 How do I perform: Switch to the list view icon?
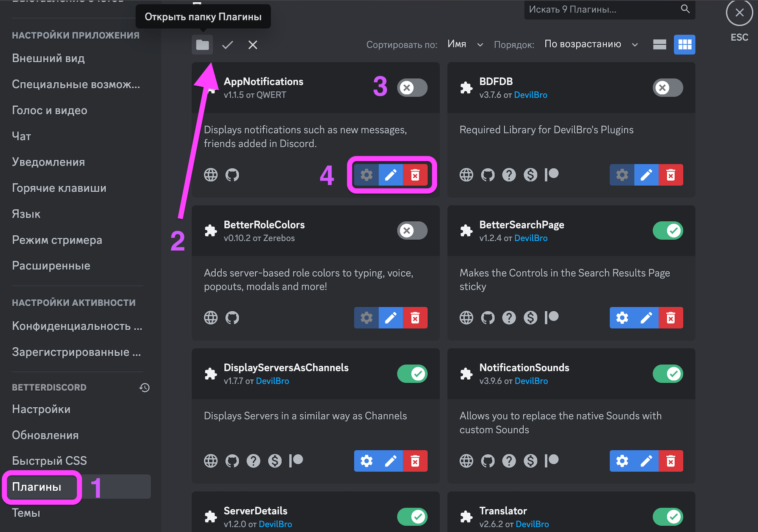pos(659,45)
